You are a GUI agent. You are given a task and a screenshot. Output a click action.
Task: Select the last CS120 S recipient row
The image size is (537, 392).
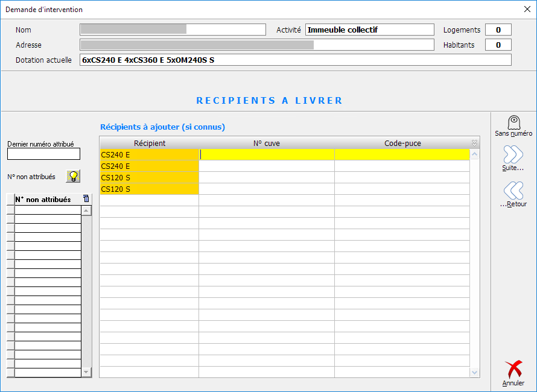(x=149, y=189)
